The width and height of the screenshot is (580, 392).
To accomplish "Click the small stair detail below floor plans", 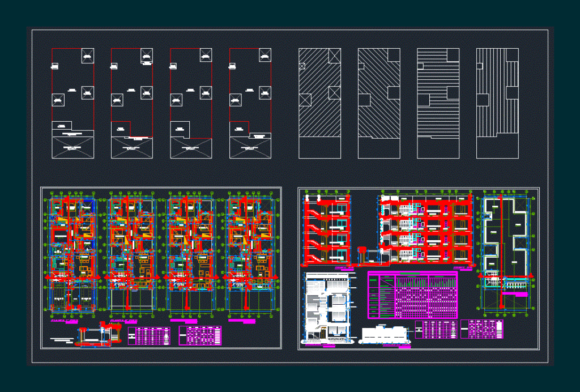I will [99, 335].
